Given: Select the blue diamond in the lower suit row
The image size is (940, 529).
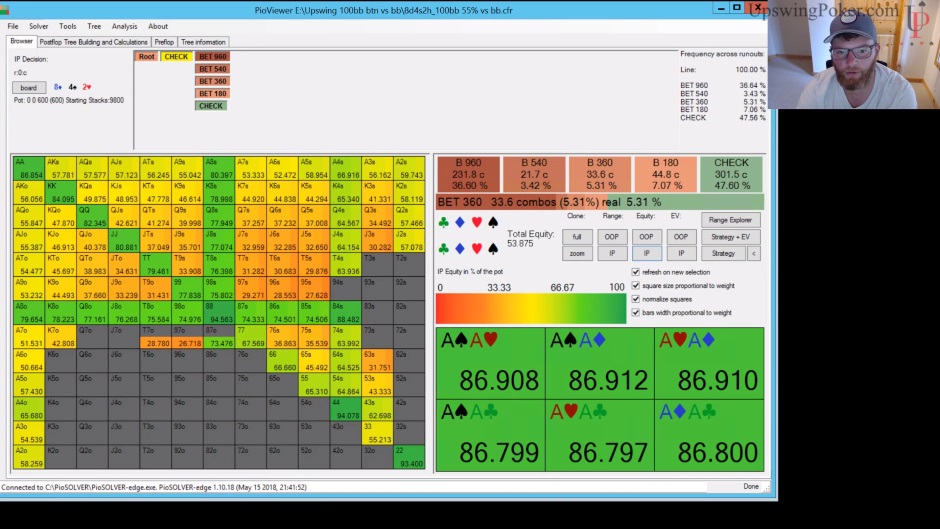Looking at the screenshot, I should coord(460,248).
